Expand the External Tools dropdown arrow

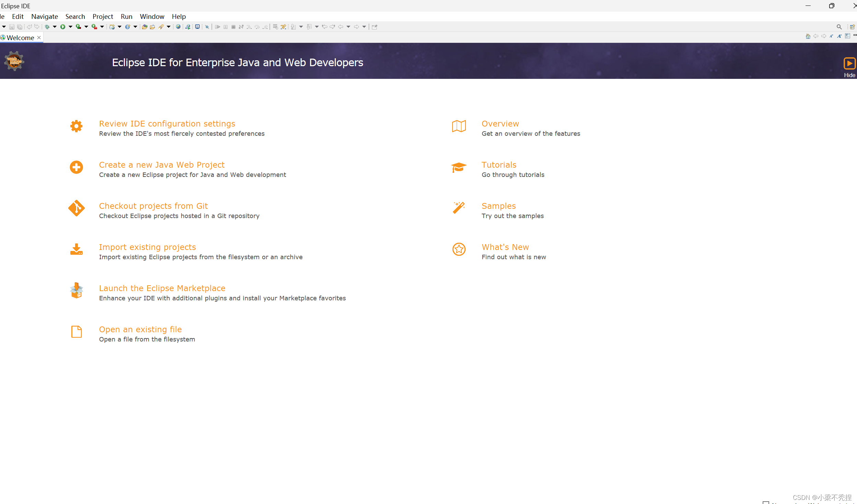(102, 27)
